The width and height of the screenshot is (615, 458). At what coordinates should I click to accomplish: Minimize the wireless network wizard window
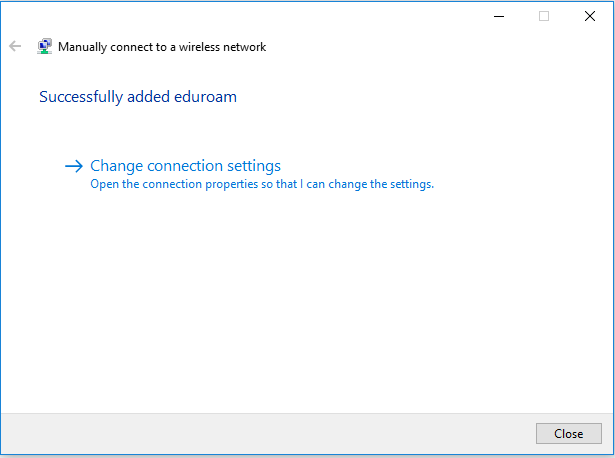498,16
